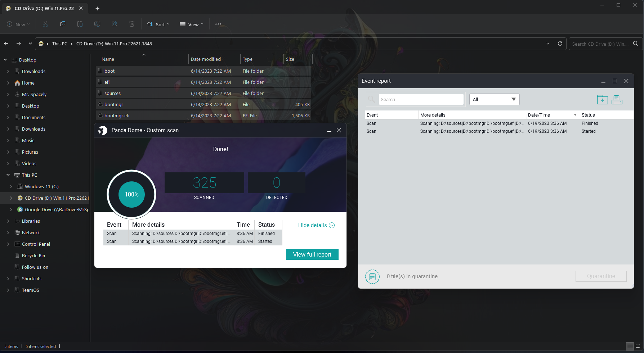
Task: Click This PC in the address bar
Action: coord(60,44)
